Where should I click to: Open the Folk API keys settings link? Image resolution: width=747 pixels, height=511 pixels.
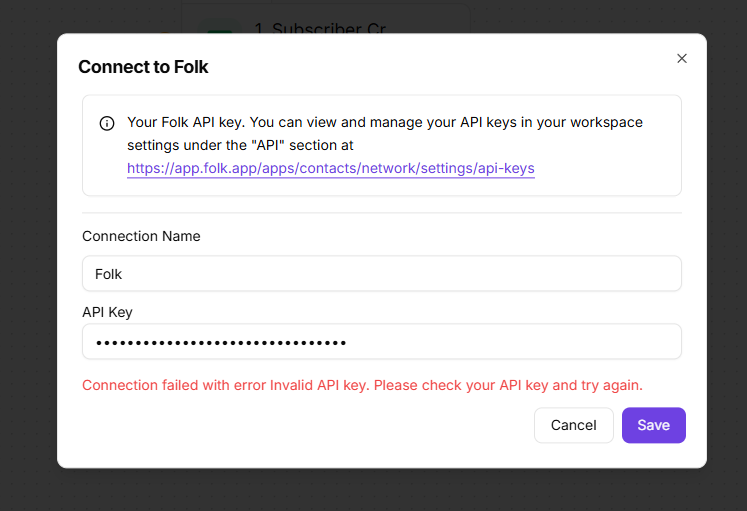coord(331,169)
